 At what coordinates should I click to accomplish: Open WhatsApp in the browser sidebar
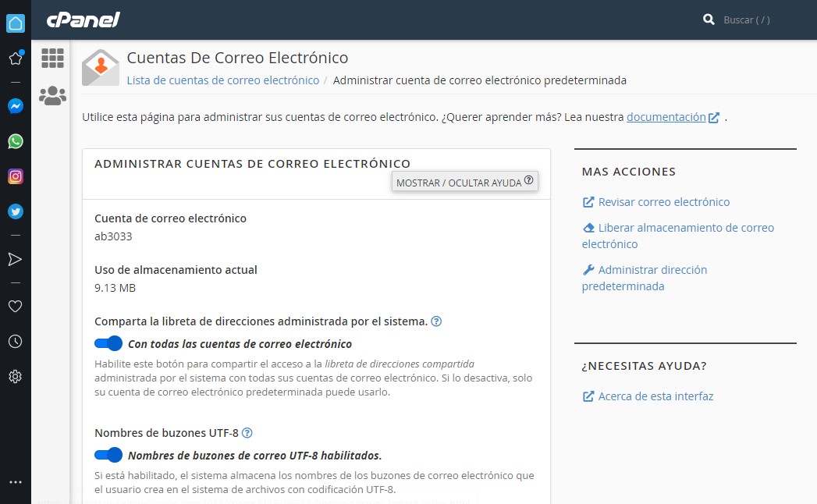[x=15, y=141]
